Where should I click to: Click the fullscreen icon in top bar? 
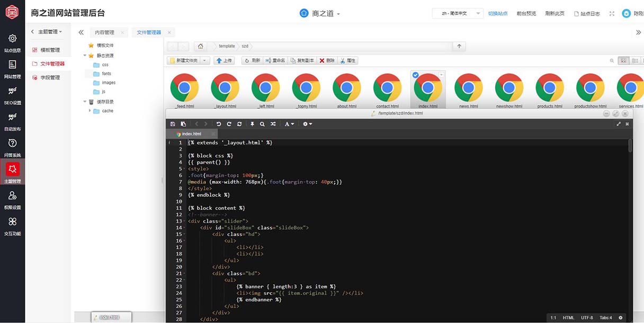[x=612, y=13]
